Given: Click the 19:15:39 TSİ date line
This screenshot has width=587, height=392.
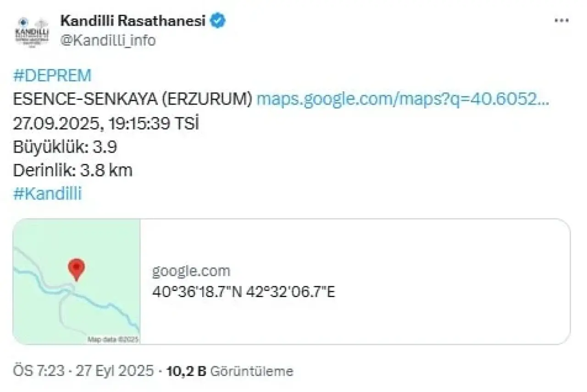Looking at the screenshot, I should tap(106, 123).
